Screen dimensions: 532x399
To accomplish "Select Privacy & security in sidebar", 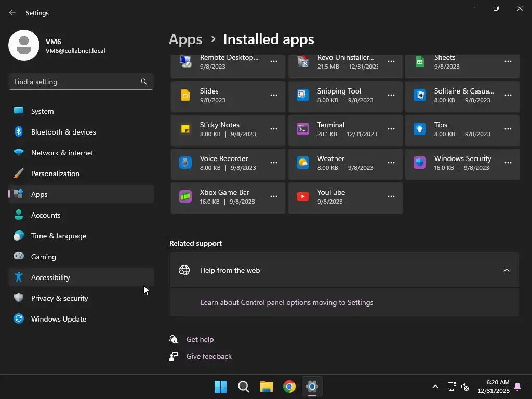I will tap(59, 298).
